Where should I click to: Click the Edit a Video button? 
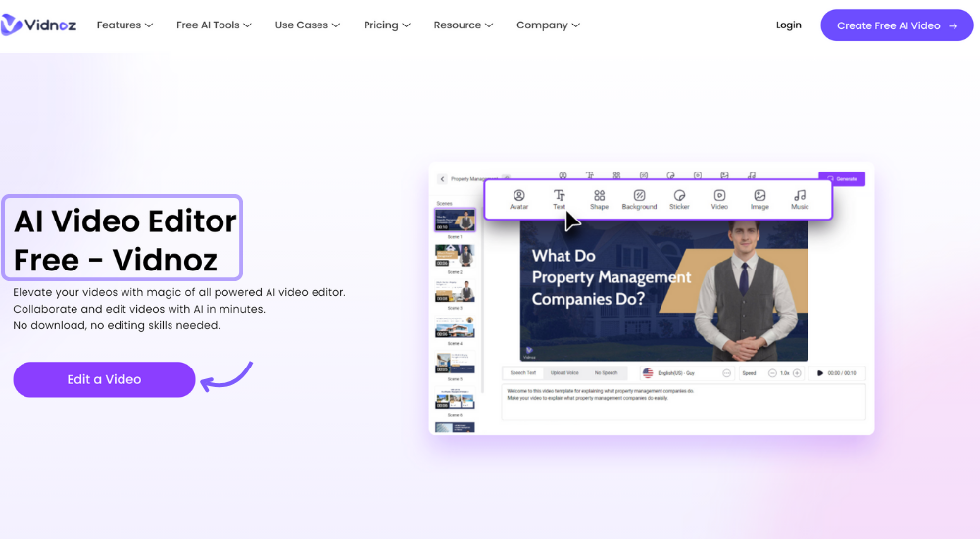click(105, 379)
